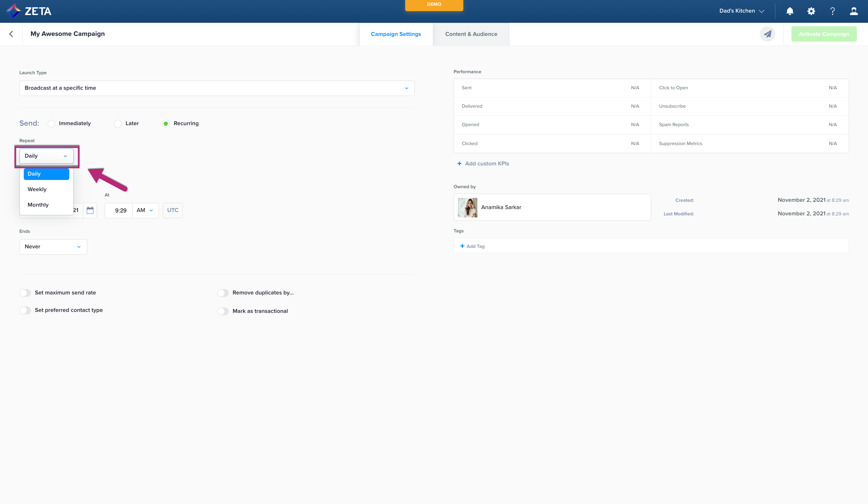
Task: Click the paper plane test send icon
Action: tap(767, 34)
